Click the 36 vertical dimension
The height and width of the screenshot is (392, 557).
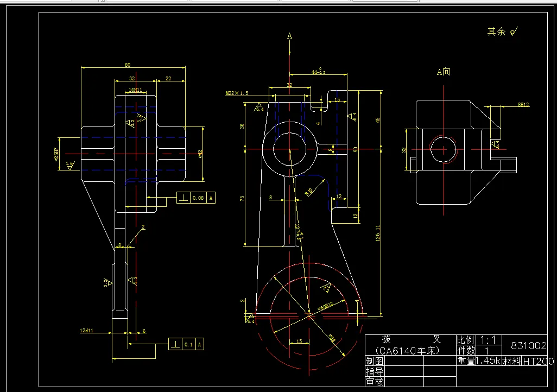point(242,126)
